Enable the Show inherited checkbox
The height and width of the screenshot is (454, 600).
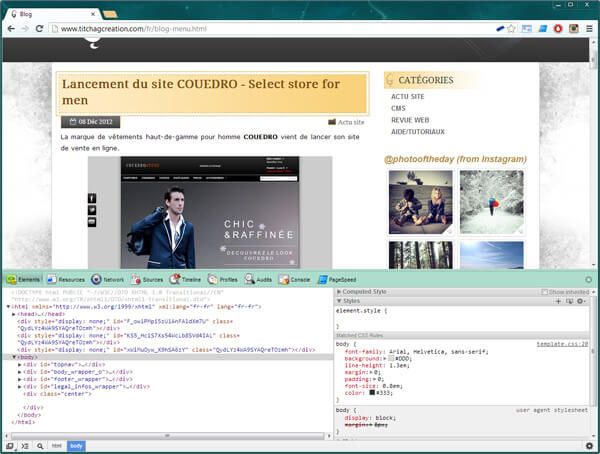[x=544, y=292]
